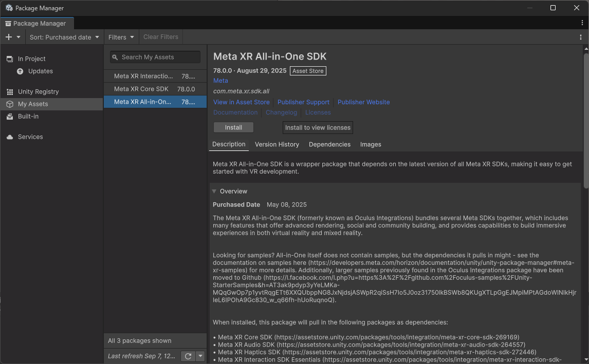The height and width of the screenshot is (364, 589).
Task: Click the Clear Filters button
Action: 161,37
